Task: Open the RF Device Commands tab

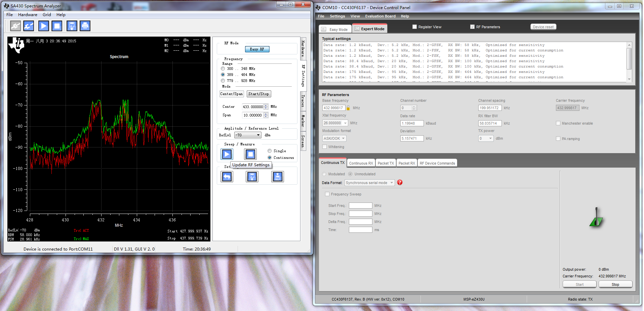Action: tap(437, 163)
